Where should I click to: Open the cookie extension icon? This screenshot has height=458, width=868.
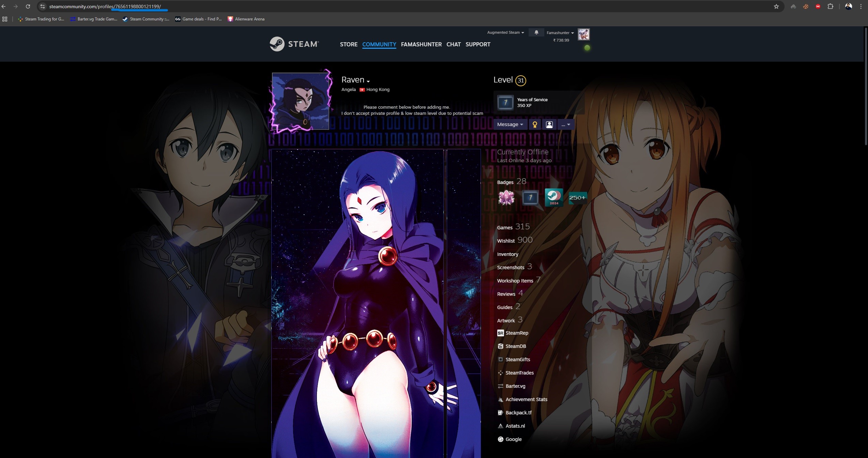coord(806,6)
